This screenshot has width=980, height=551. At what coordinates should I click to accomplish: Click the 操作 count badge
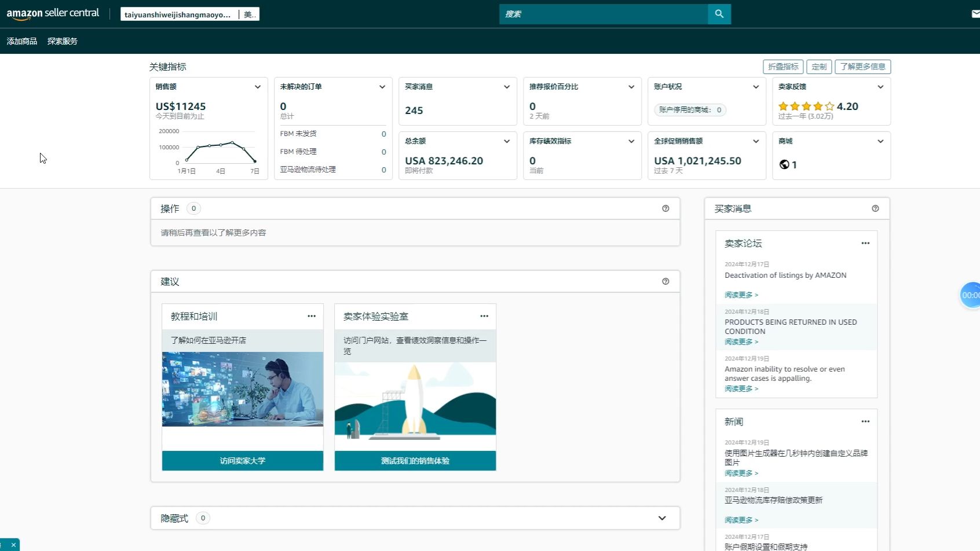pos(193,208)
